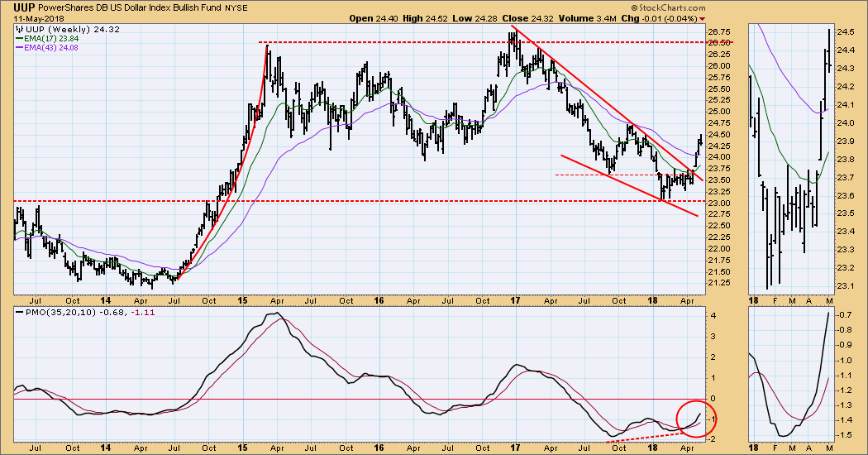Click the 4 label on the main PMO axis
868x455 pixels.
[x=712, y=316]
